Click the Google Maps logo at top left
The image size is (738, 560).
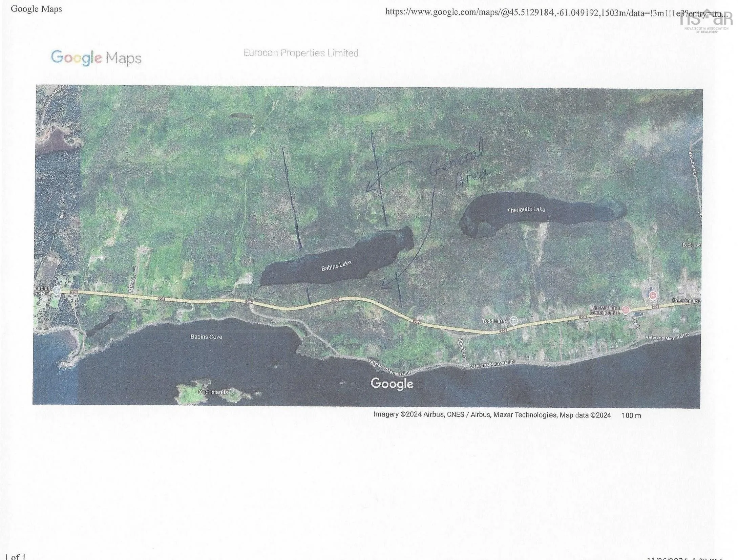96,58
